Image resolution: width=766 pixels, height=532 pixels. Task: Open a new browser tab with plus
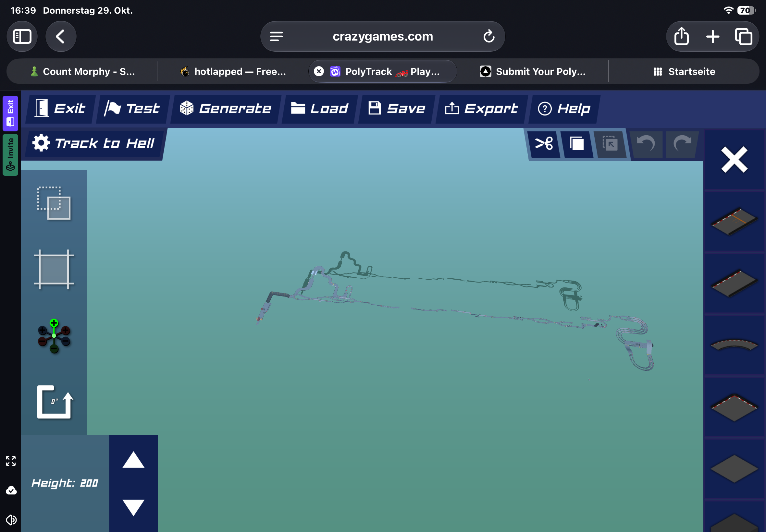click(712, 36)
